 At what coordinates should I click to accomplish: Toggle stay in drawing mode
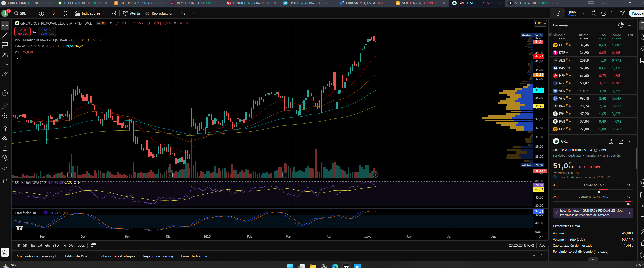pyautogui.click(x=5, y=138)
